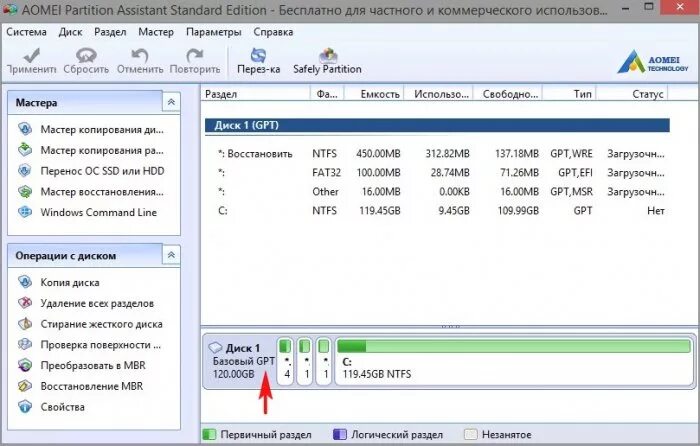The height and width of the screenshot is (446, 700).
Task: Launch Мастер восстановления wizard
Action: [91, 192]
